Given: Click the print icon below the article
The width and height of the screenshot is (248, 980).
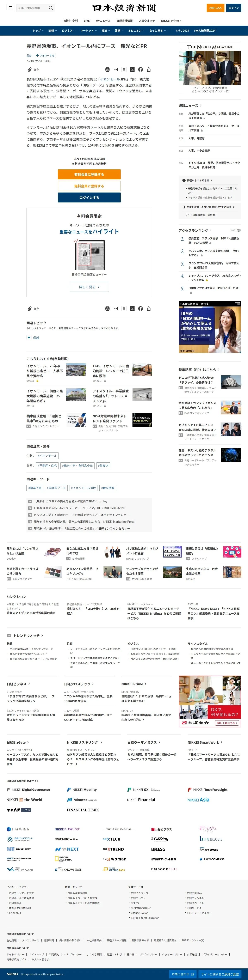Looking at the screenshot, I should [107, 309].
